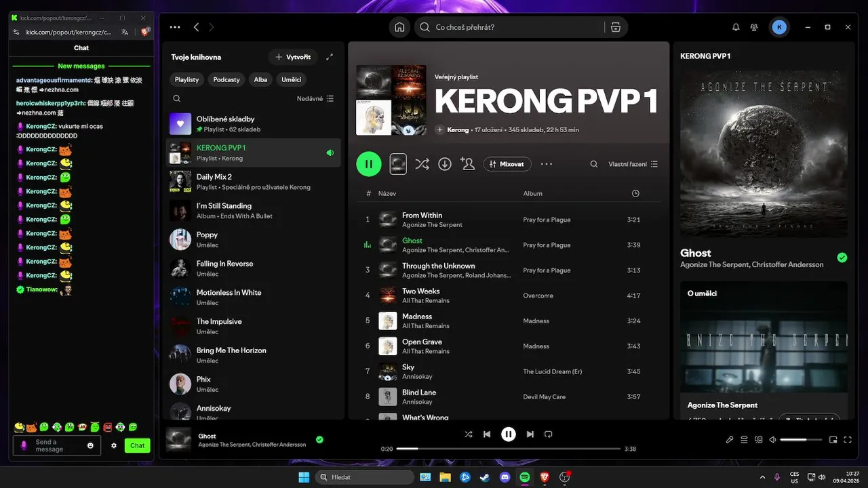
Task: Open The Lucid Dream (Er) album link
Action: click(553, 371)
